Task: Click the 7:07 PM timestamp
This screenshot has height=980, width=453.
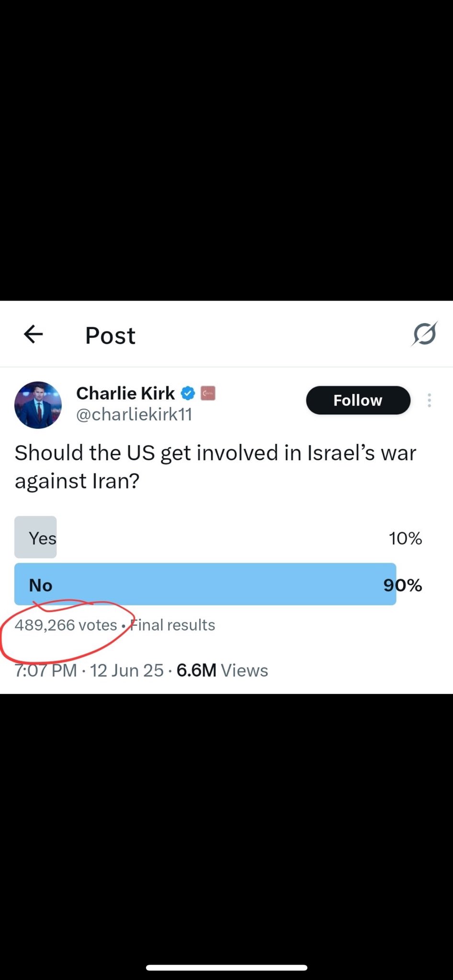Action: (x=45, y=670)
